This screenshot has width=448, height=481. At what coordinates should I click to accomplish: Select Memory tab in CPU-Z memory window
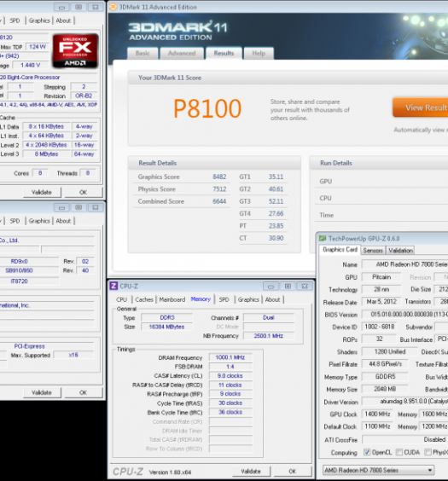[x=201, y=299]
